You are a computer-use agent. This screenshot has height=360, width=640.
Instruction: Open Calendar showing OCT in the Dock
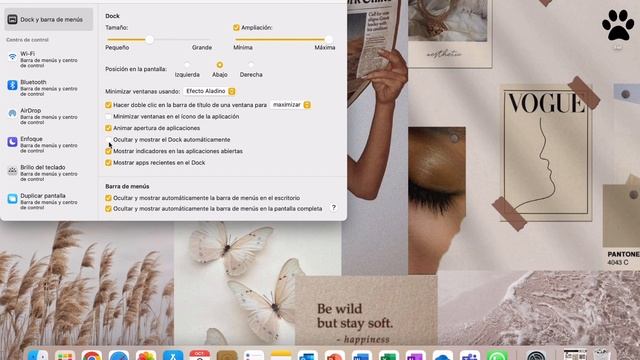(x=200, y=355)
